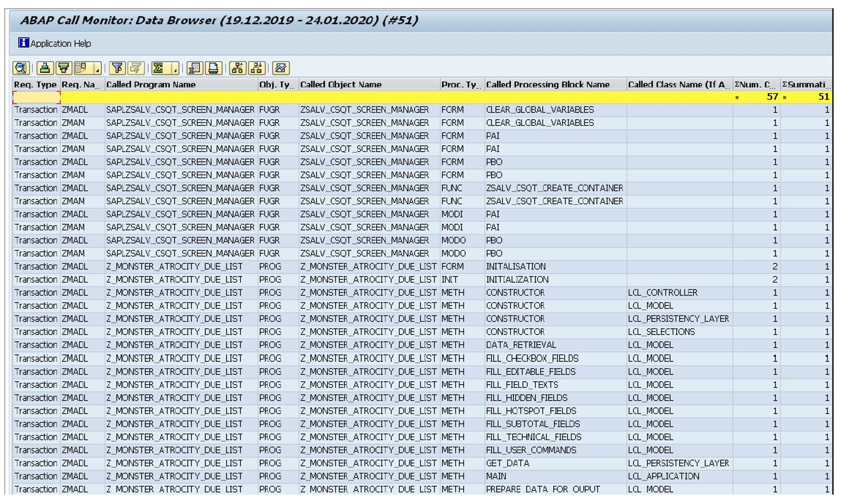
Task: Sort the list in descending order
Action: pyautogui.click(x=64, y=68)
